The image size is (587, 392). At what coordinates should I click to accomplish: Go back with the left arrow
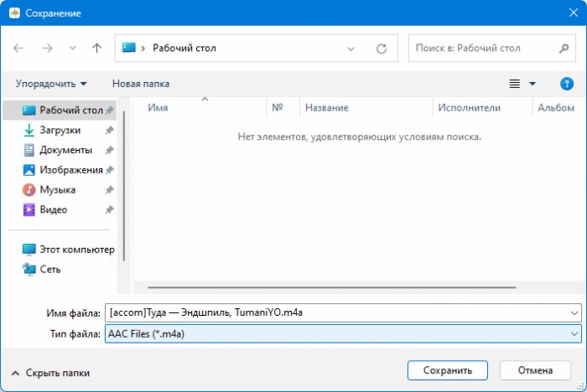pos(18,48)
